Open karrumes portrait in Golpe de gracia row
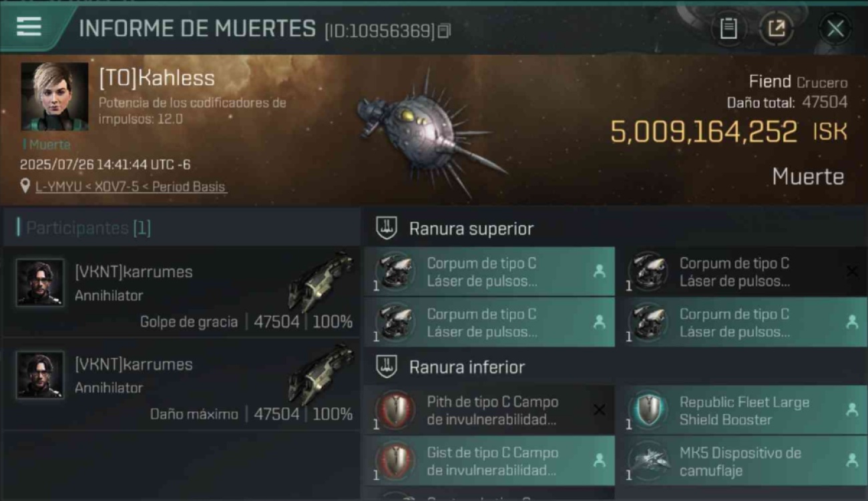The image size is (868, 501). pos(40,283)
